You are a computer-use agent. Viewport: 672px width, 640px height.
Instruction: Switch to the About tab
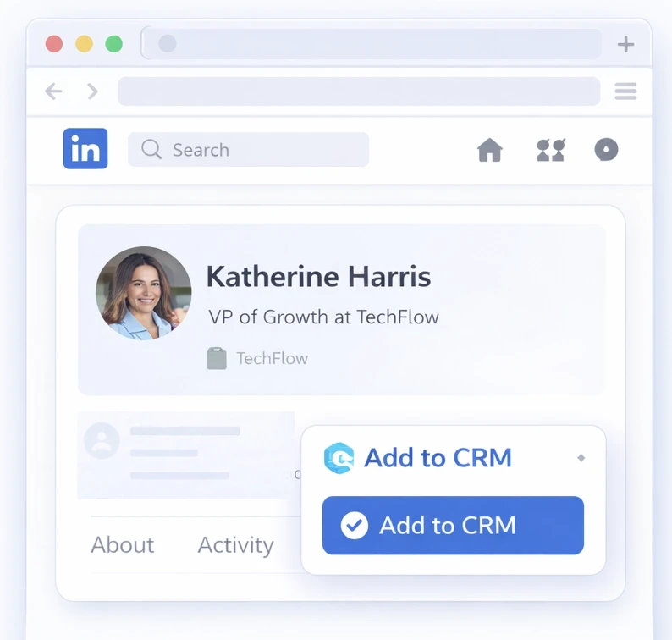[x=123, y=545]
